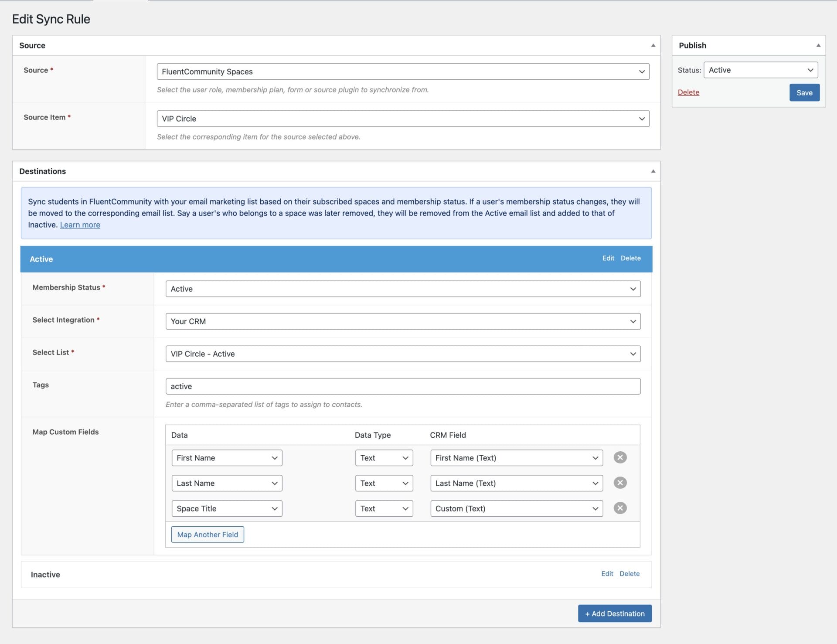The width and height of the screenshot is (837, 644).
Task: Collapse the Source panel with the arrow
Action: (x=653, y=45)
